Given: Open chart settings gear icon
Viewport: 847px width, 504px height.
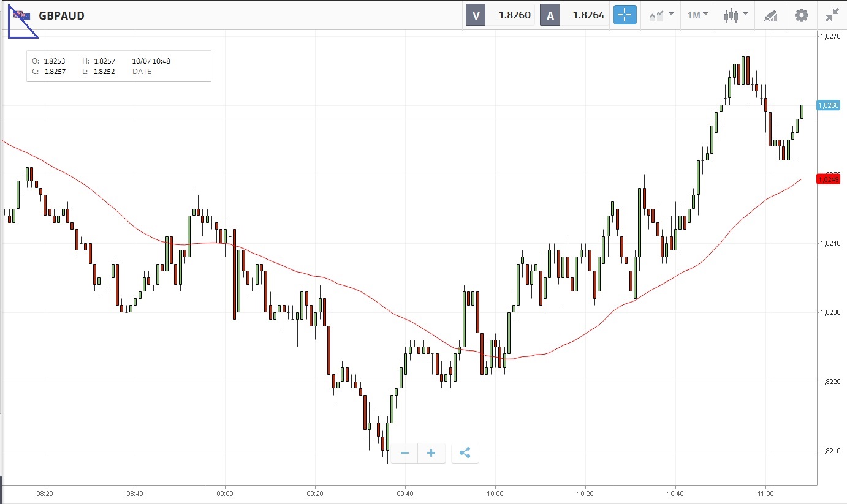Looking at the screenshot, I should pos(801,15).
